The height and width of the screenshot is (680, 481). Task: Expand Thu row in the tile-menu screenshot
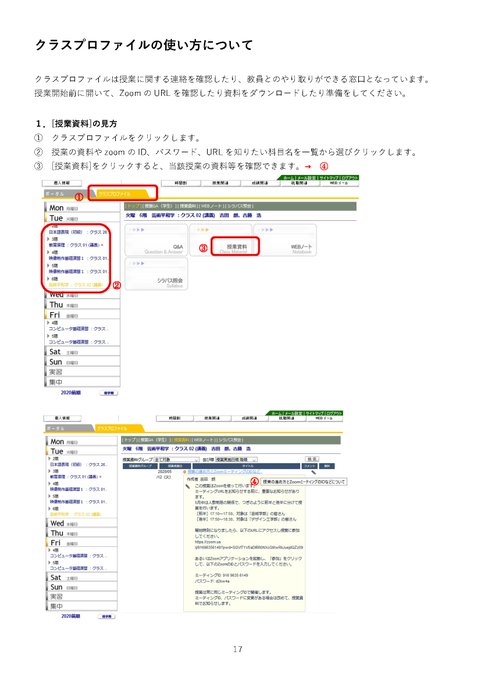click(x=82, y=305)
